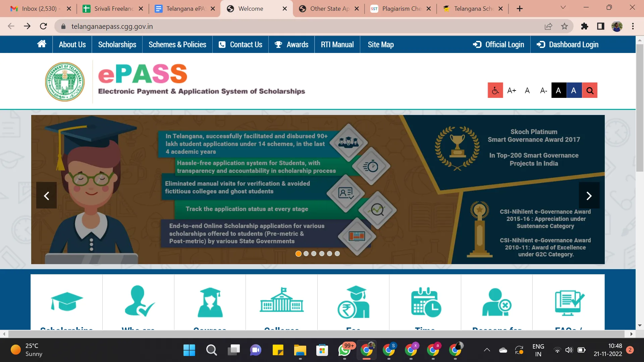Image resolution: width=644 pixels, height=362 pixels.
Task: Click the red search icon
Action: (590, 90)
